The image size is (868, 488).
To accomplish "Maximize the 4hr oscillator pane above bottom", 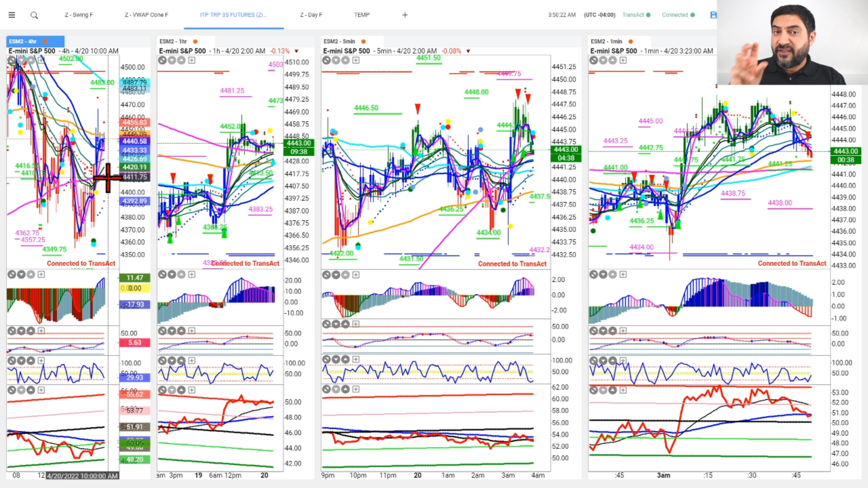I will [41, 361].
